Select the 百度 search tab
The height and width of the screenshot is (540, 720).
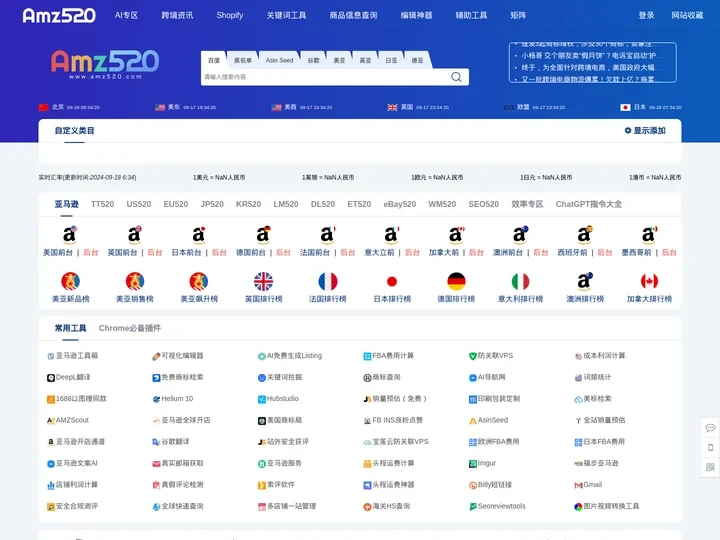click(214, 60)
